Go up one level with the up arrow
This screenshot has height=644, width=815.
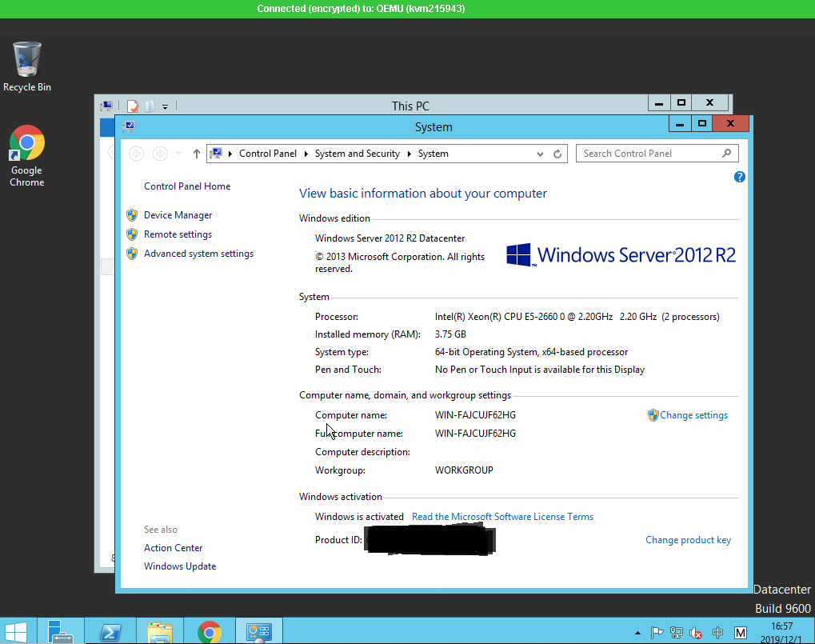[x=196, y=154]
